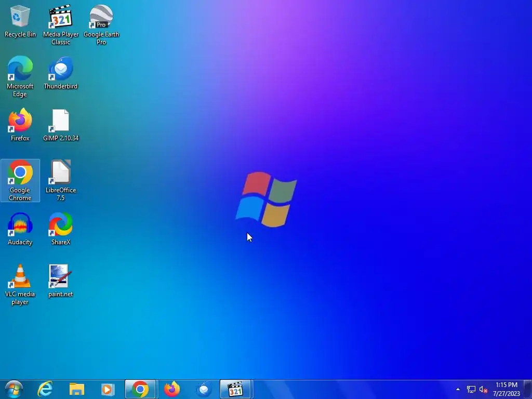Switch to Media Player Classic taskbar button
The height and width of the screenshot is (399, 532).
point(235,389)
